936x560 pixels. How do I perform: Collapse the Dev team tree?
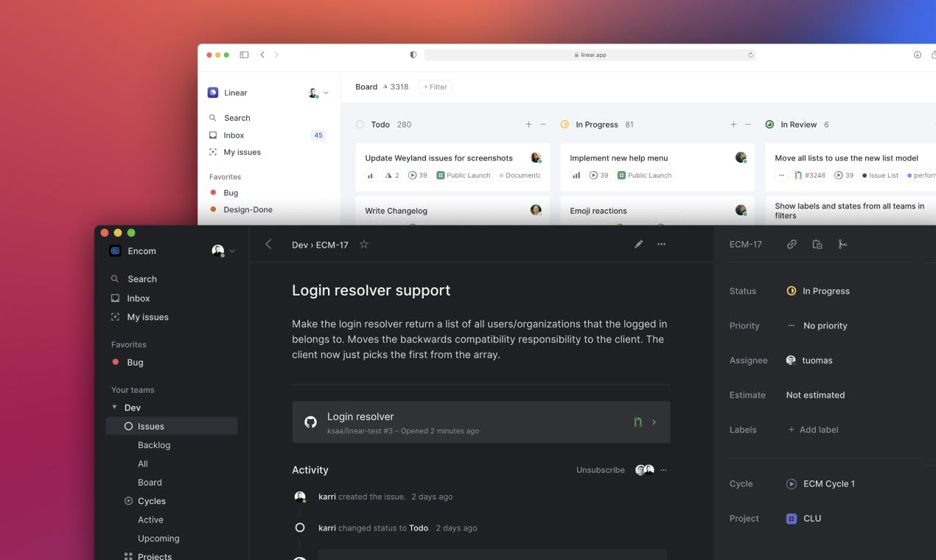point(114,407)
